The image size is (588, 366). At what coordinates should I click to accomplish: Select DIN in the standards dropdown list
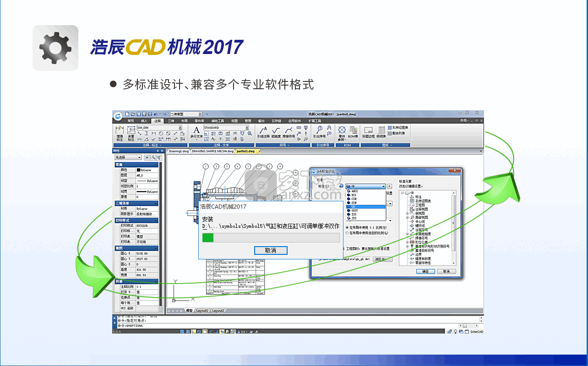(x=366, y=203)
